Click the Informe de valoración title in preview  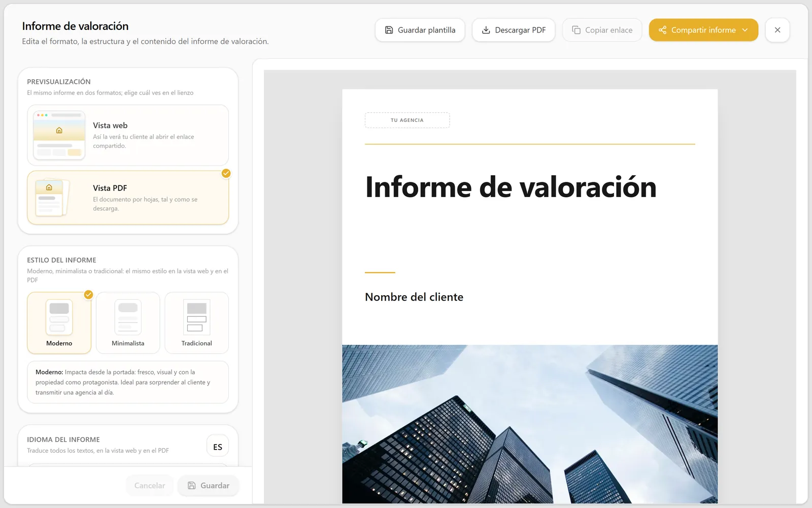[511, 187]
